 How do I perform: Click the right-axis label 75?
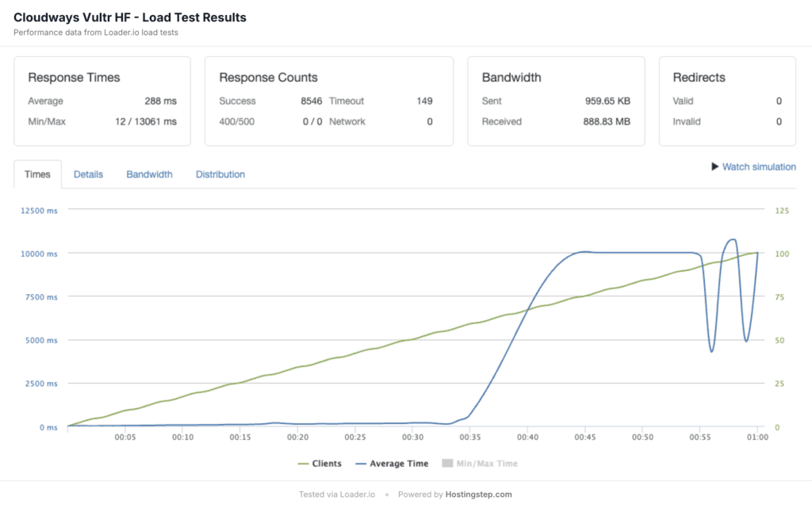point(779,297)
